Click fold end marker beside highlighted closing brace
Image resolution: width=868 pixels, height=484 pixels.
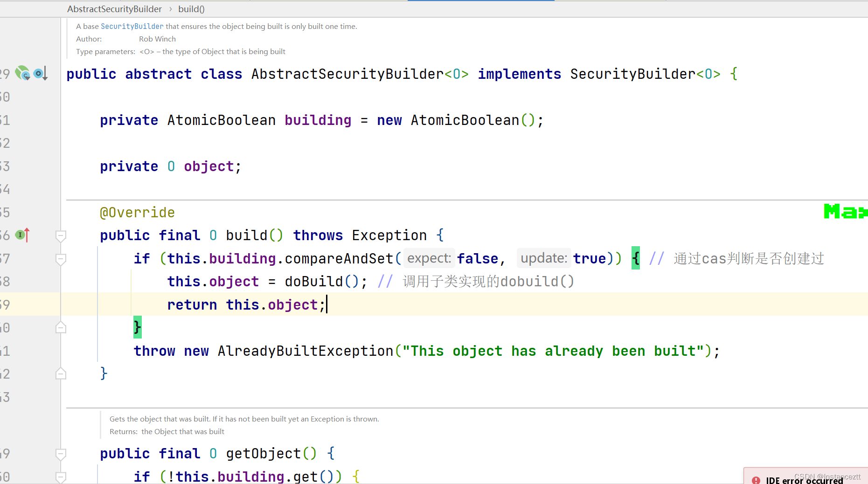coord(61,327)
